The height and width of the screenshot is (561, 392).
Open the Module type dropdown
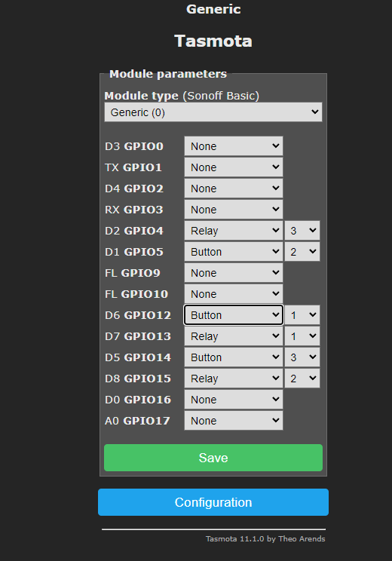tap(213, 112)
